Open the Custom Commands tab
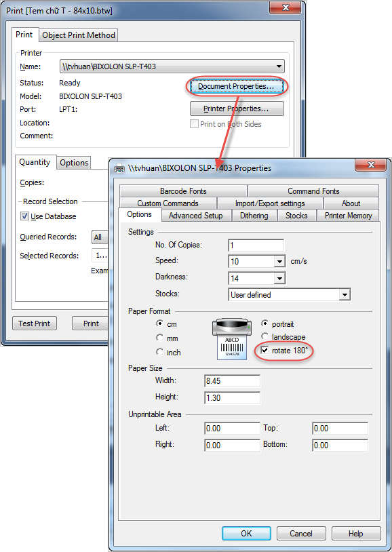The image size is (392, 552). pos(168,203)
